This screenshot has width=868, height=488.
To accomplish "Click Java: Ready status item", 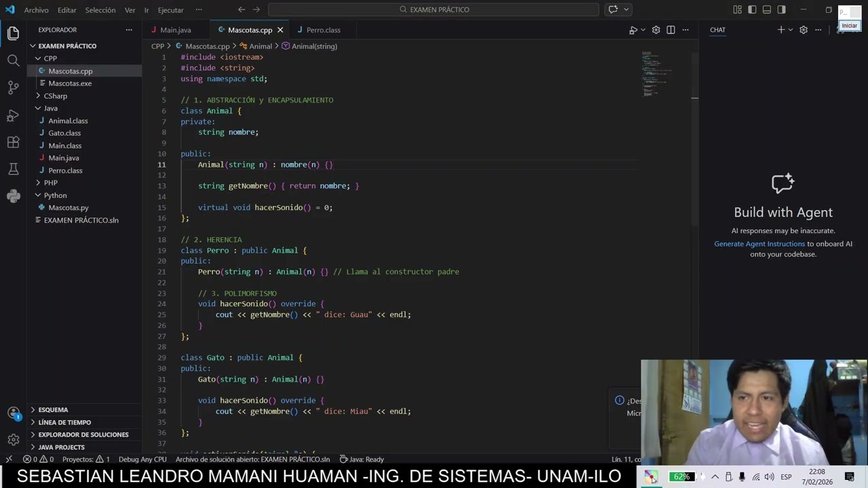I will point(361,460).
